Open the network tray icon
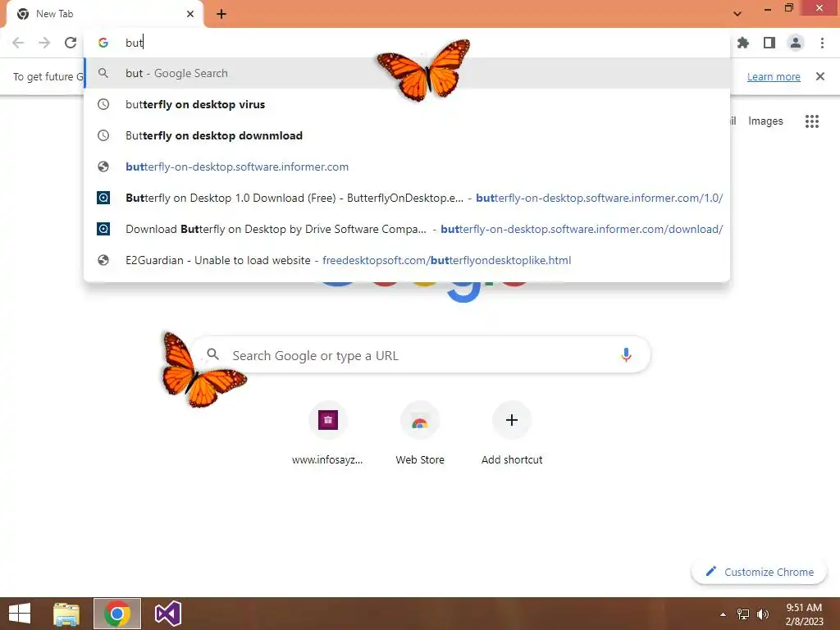 click(x=743, y=614)
